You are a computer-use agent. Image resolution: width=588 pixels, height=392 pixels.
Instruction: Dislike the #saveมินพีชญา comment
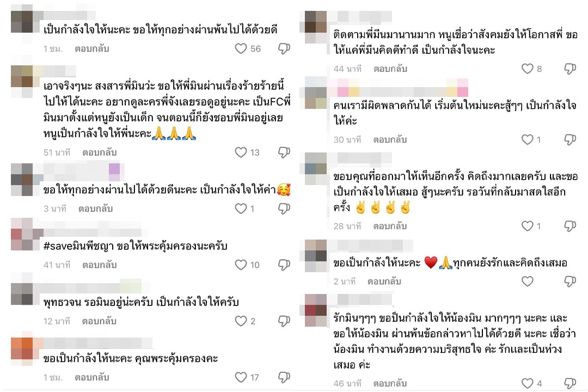[x=284, y=265]
